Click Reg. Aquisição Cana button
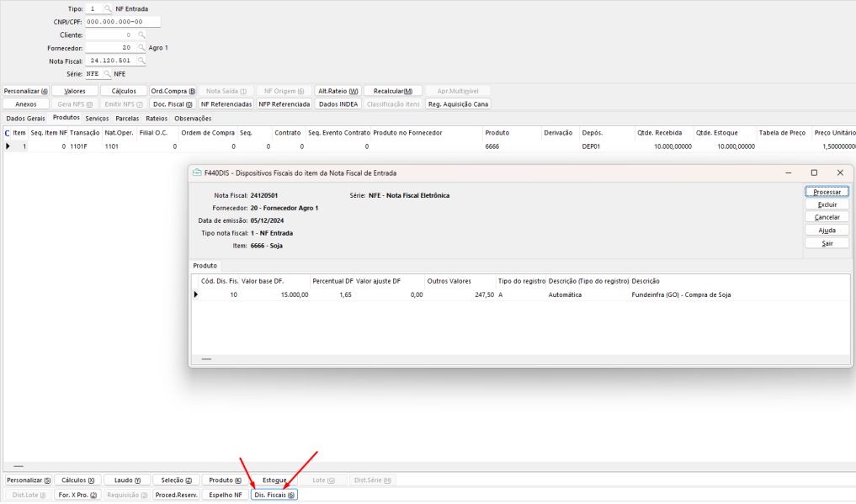856x504 pixels. (x=458, y=104)
